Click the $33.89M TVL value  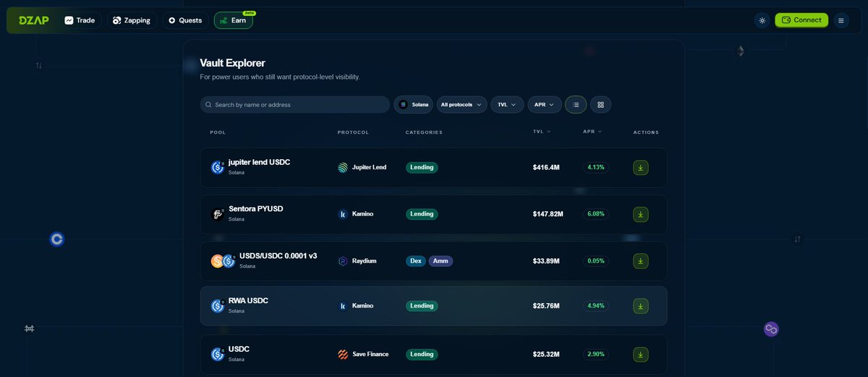click(x=546, y=260)
